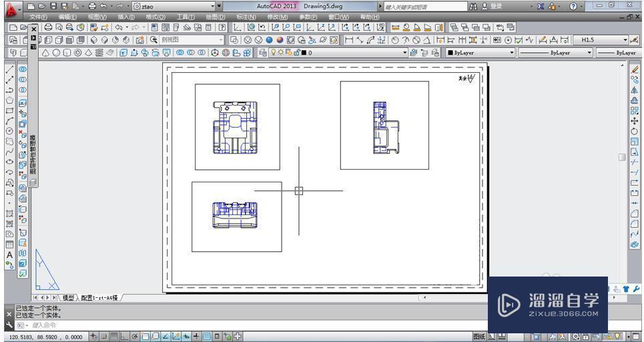Click the Distance measure icon in inquiry toolbar
This screenshot has width=644, height=342.
click(x=396, y=27)
